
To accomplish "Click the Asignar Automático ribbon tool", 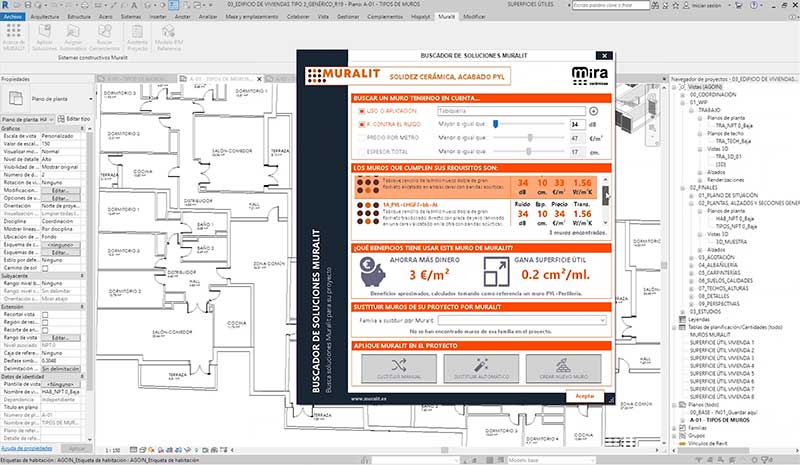I will pos(73,37).
